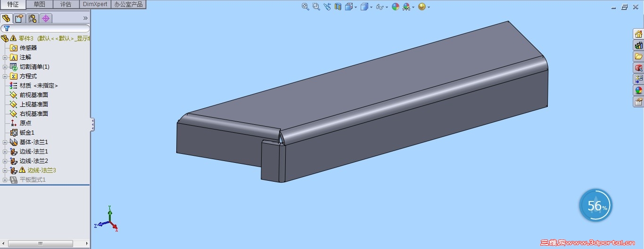Expand the 平板型式1 feature node
Screen dimensions: 644x249
(x=5, y=180)
